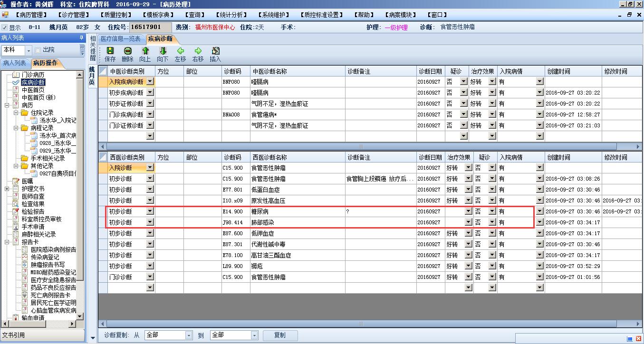The width and height of the screenshot is (644, 344).
Task: Pin the 病人列表 panel with pushpin
Action: 81,38
